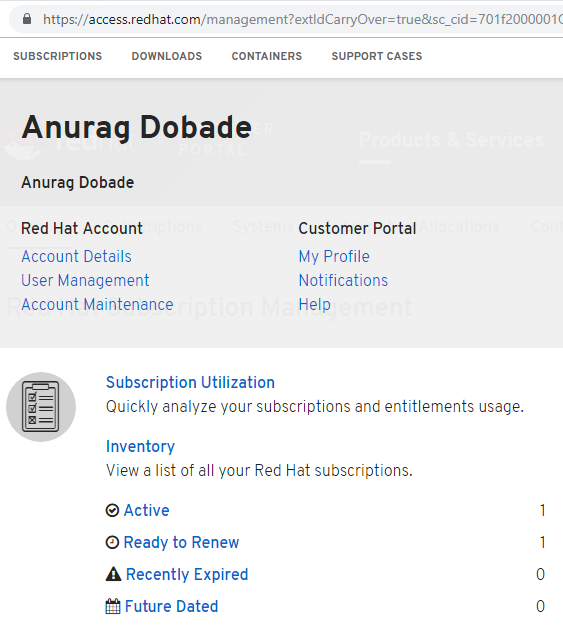Open the Subscriptions menu item
Screen dimensions: 563x631
tap(58, 56)
